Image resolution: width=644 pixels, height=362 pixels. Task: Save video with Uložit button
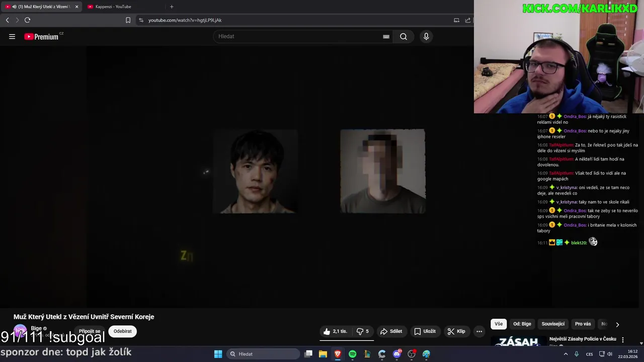click(425, 331)
